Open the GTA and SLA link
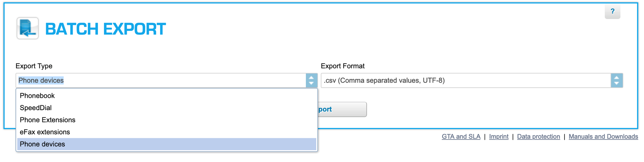 pyautogui.click(x=461, y=137)
